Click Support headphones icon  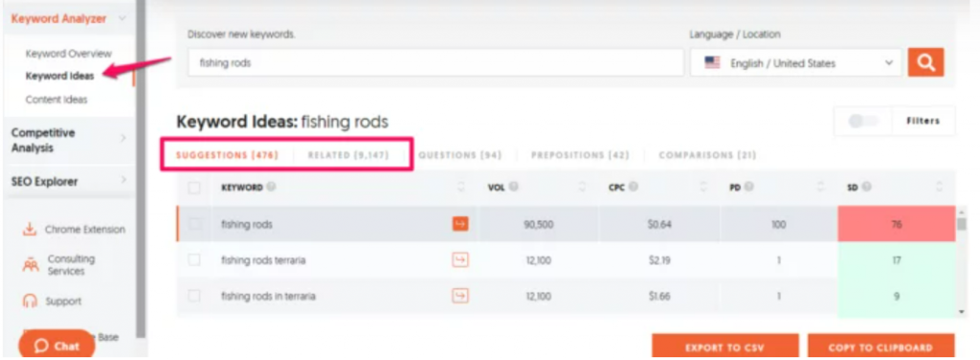[30, 302]
